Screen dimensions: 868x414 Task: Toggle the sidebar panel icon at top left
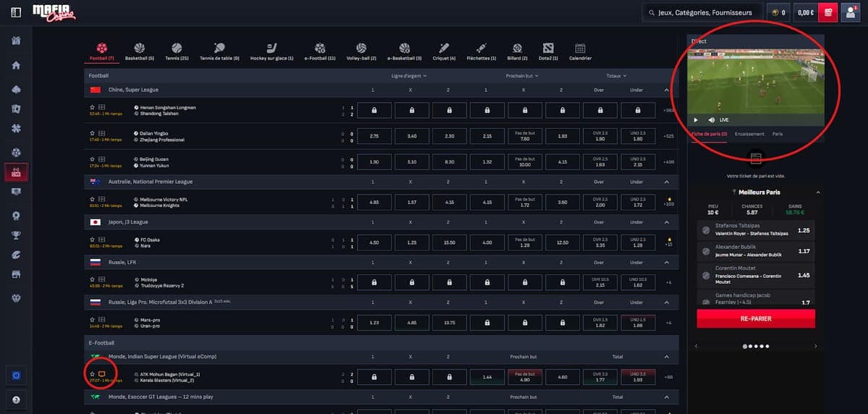pyautogui.click(x=16, y=12)
